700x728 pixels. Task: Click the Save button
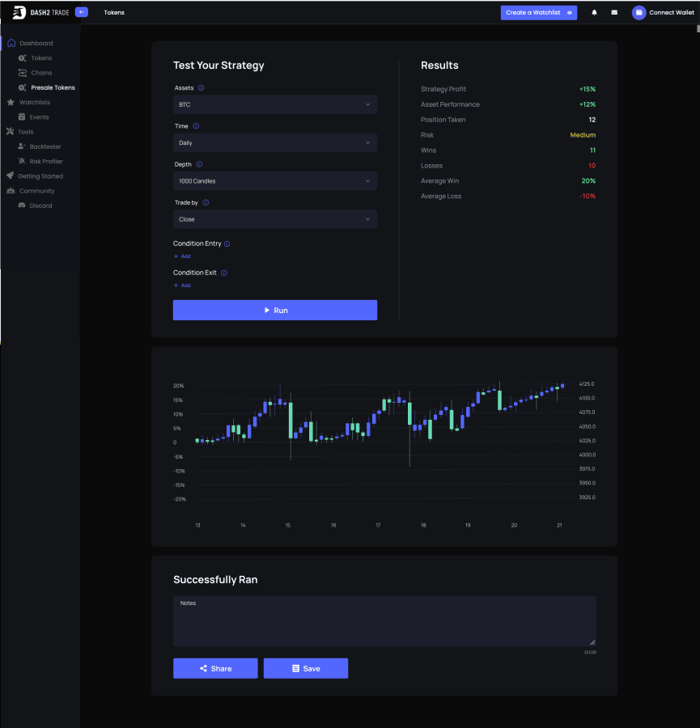[306, 668]
